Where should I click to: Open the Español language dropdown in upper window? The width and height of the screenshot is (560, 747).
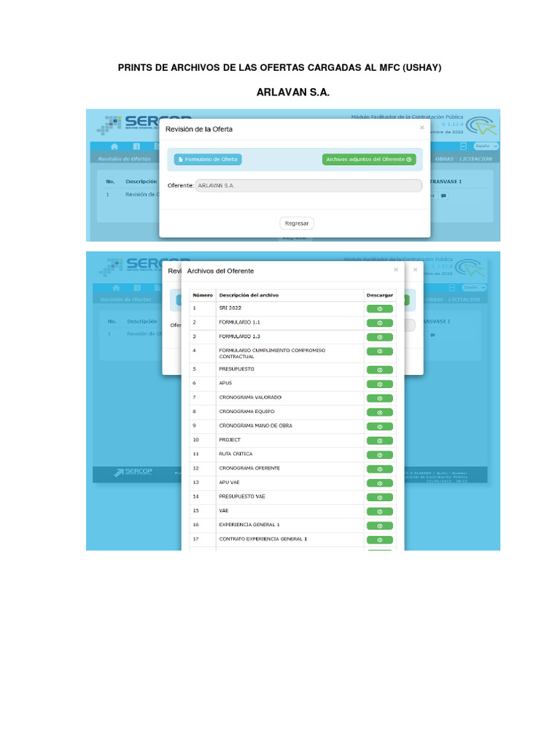click(x=486, y=146)
